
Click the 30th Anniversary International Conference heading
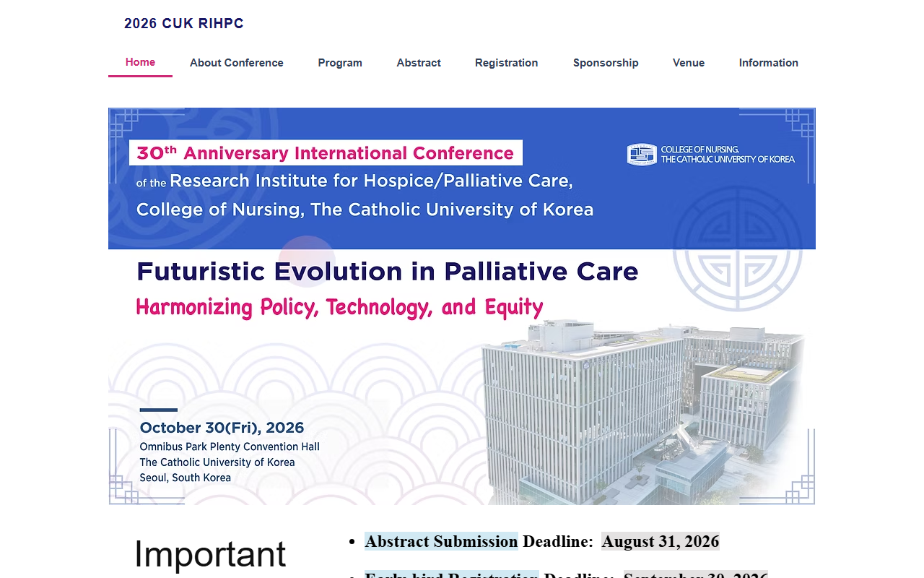(326, 153)
